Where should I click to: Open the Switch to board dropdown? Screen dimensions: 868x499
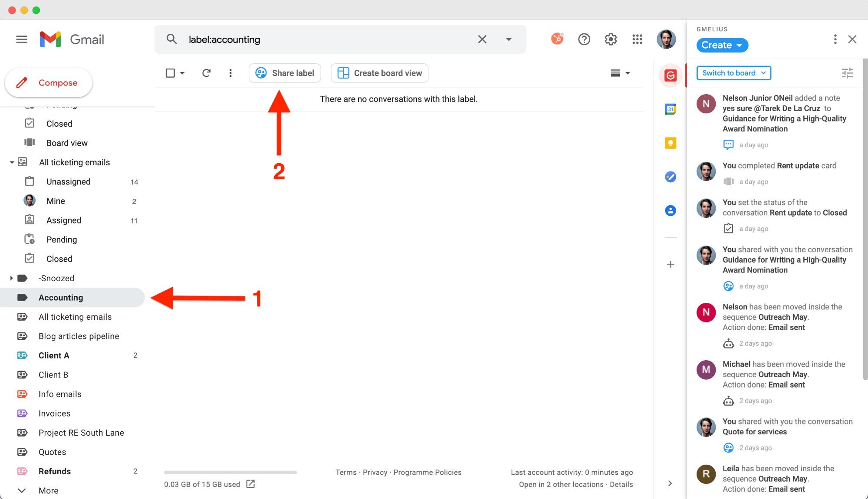coord(733,73)
